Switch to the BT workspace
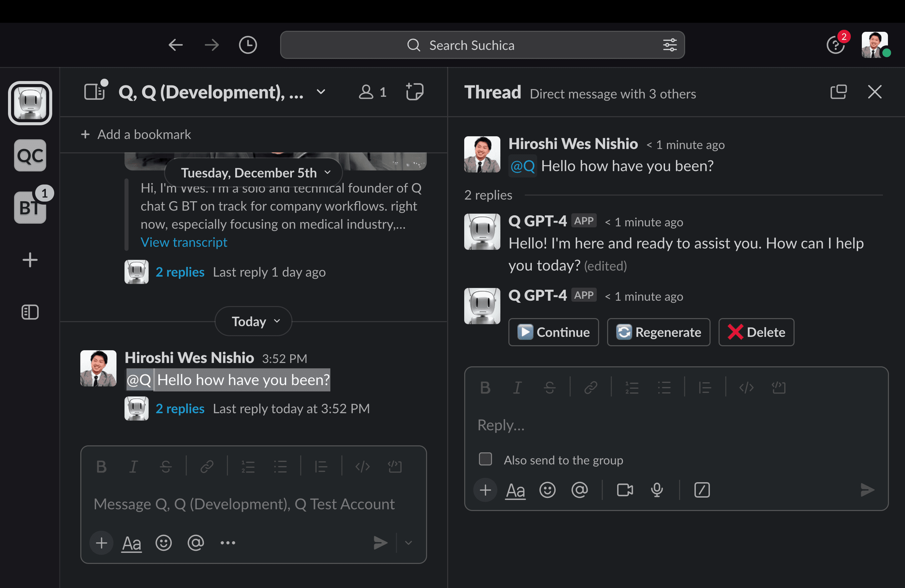Image resolution: width=905 pixels, height=588 pixels. coord(30,207)
